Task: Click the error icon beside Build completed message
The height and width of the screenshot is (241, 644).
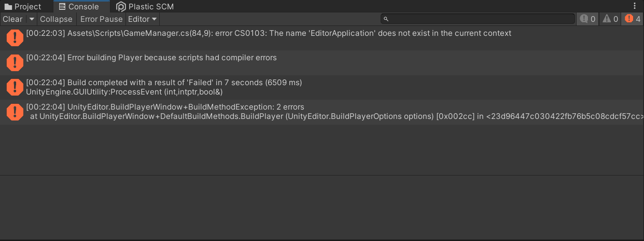Action: (15, 87)
